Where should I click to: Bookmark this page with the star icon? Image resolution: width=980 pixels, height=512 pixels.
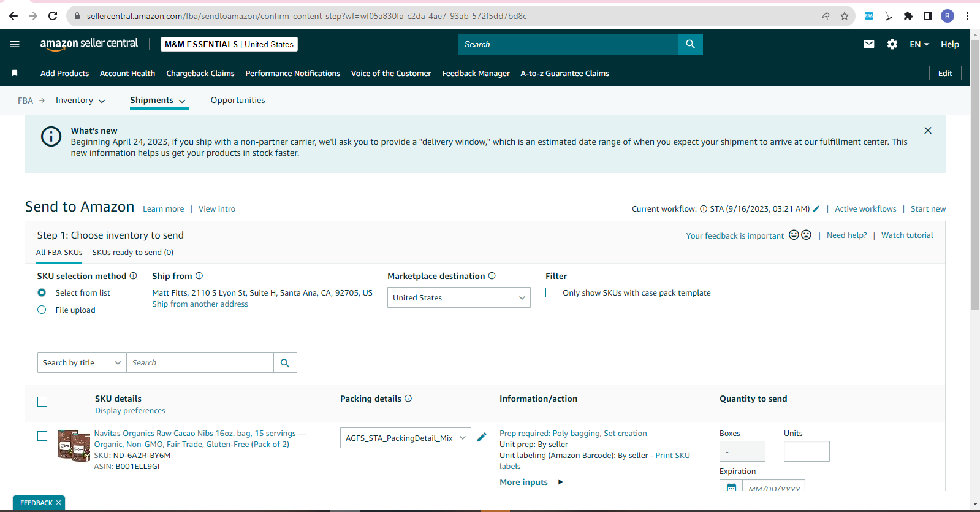click(845, 16)
